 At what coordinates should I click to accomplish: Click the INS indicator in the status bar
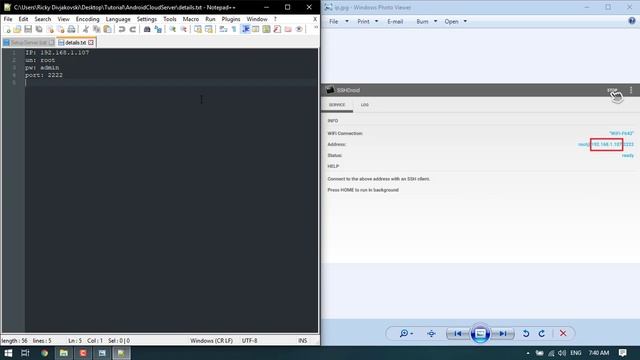click(302, 340)
